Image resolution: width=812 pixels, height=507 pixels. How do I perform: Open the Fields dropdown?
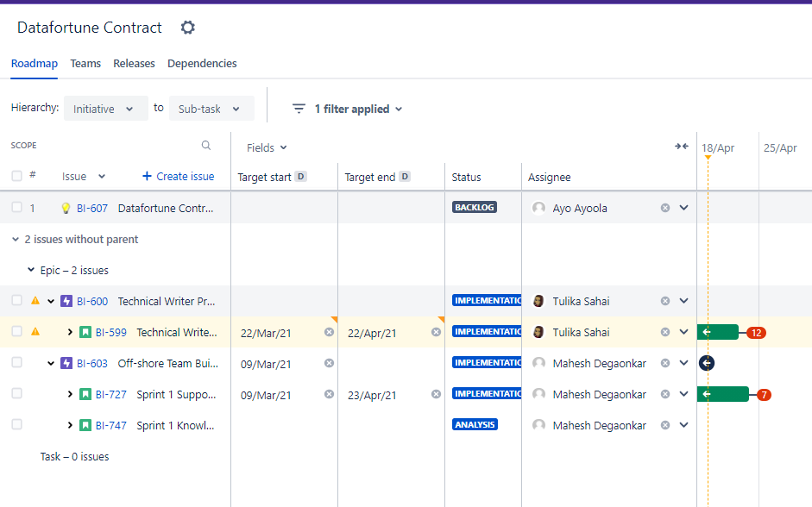point(267,148)
